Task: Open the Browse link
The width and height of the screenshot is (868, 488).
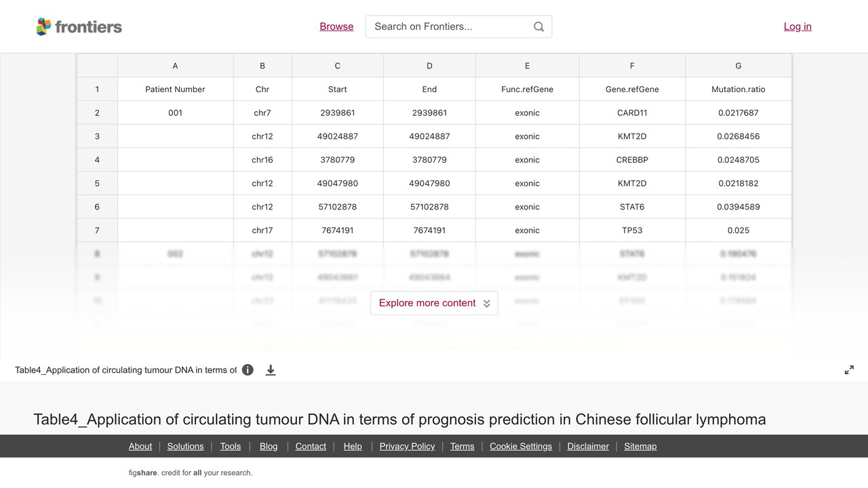Action: tap(336, 26)
